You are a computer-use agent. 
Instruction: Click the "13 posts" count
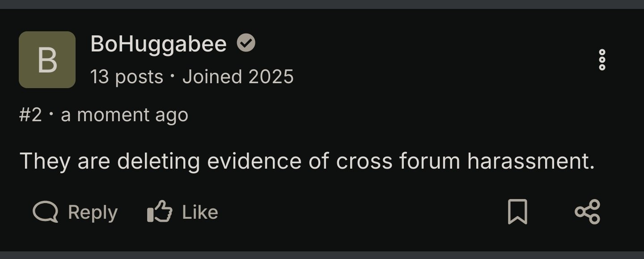click(127, 76)
